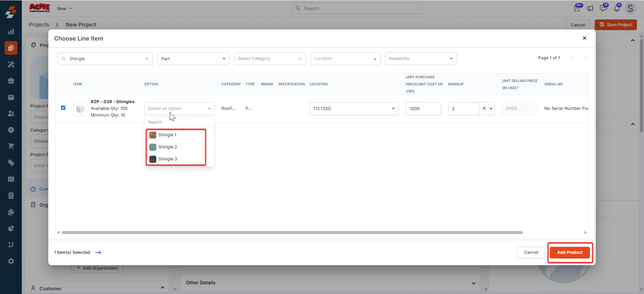Open the Availability filter dropdown
Screen dimensions: 644x294
(x=421, y=59)
